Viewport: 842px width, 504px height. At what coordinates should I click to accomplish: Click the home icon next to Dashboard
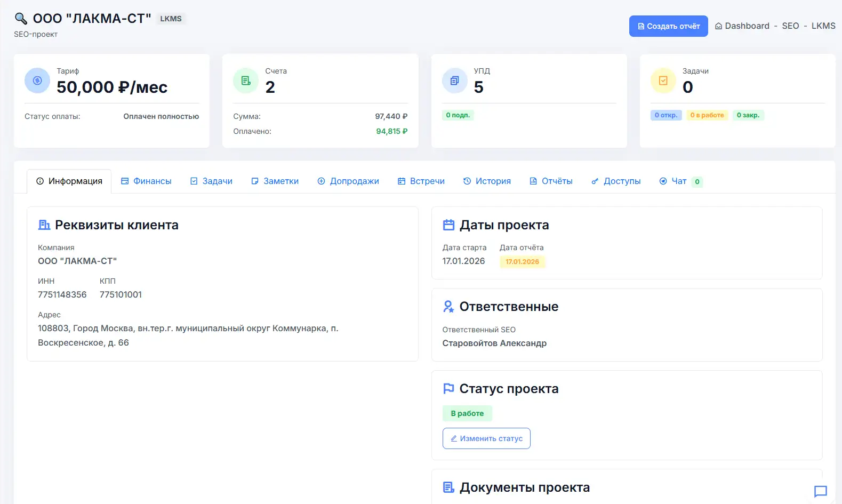pos(718,26)
